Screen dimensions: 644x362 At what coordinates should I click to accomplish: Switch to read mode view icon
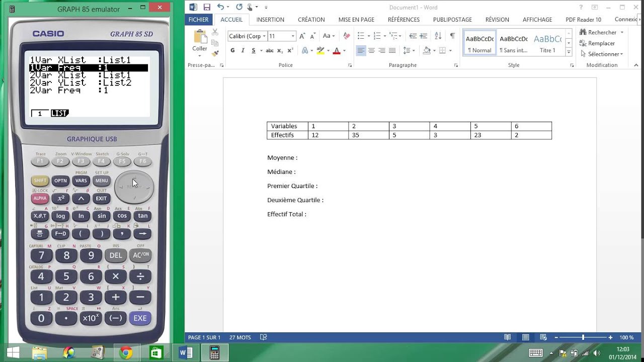pyautogui.click(x=508, y=337)
